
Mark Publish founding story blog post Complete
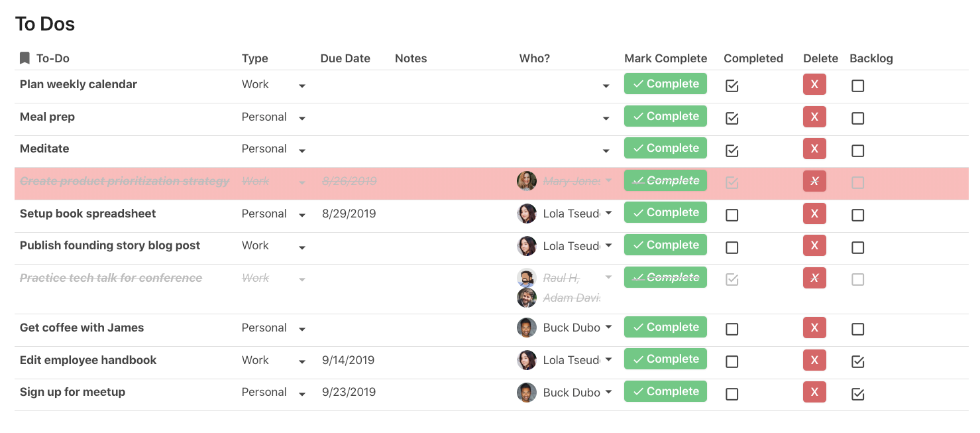point(665,245)
